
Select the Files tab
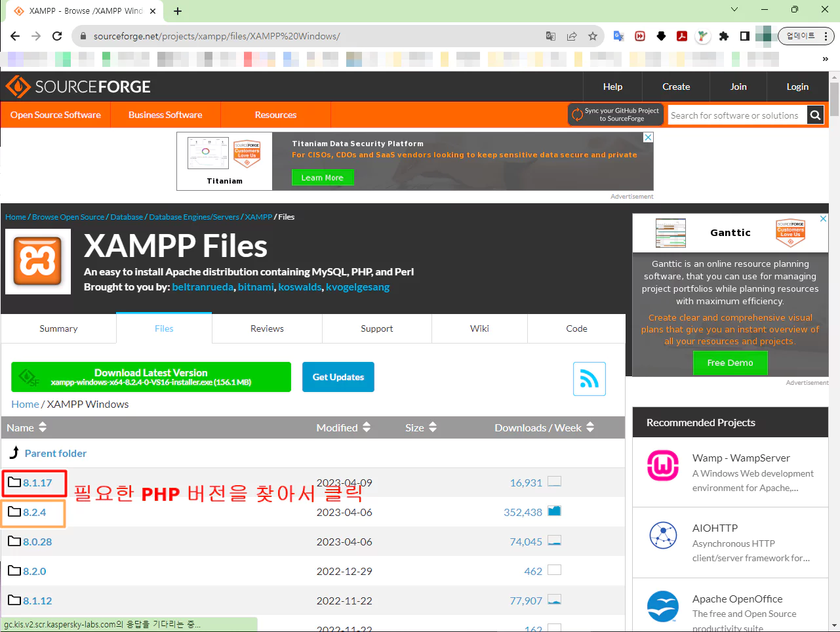[x=164, y=328]
